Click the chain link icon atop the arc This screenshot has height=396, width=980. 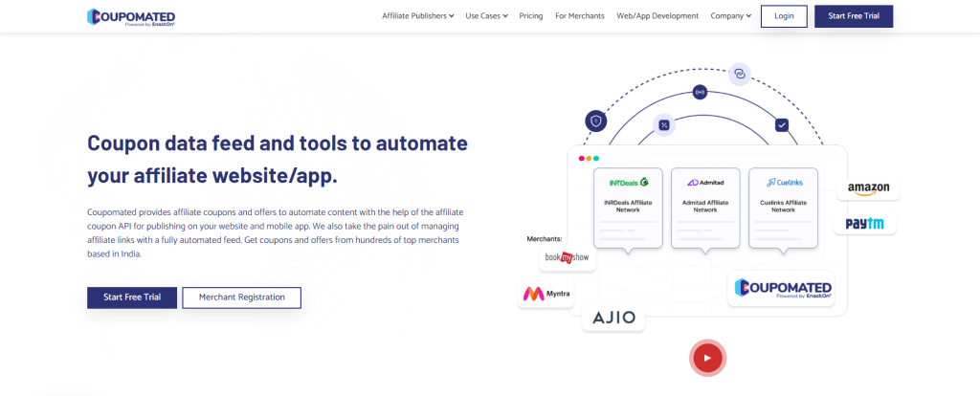[739, 73]
